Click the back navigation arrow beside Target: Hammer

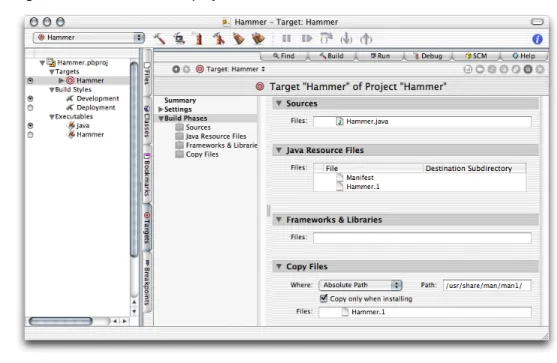pos(176,69)
